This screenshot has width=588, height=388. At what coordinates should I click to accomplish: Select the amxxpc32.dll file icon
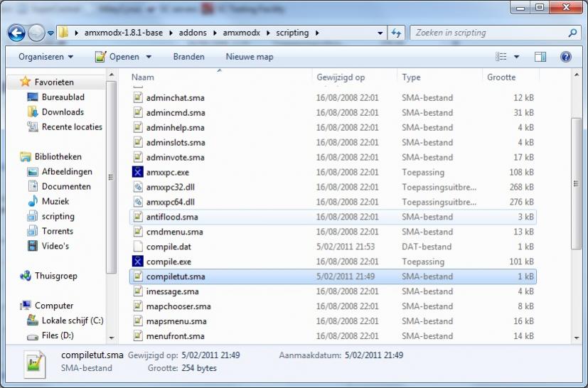138,187
